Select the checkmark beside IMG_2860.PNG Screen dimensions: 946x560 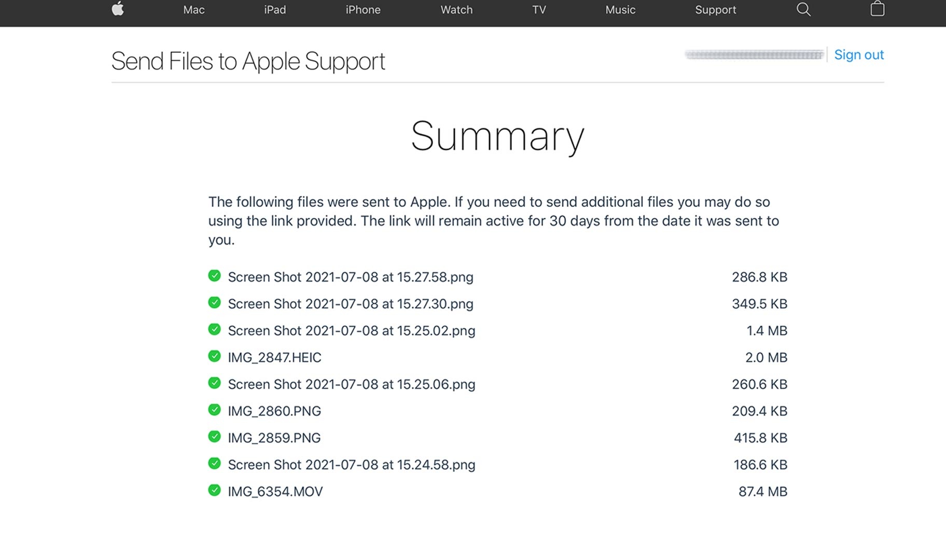tap(215, 410)
